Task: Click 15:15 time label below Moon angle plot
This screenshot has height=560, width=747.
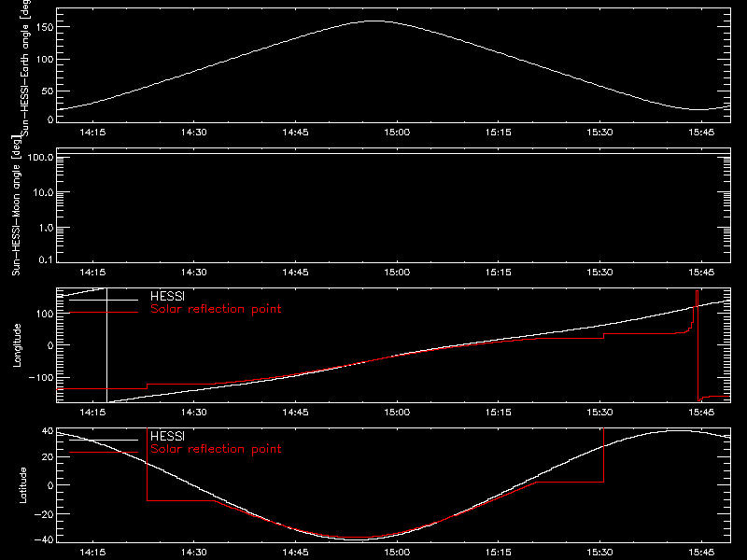Action: point(499,273)
